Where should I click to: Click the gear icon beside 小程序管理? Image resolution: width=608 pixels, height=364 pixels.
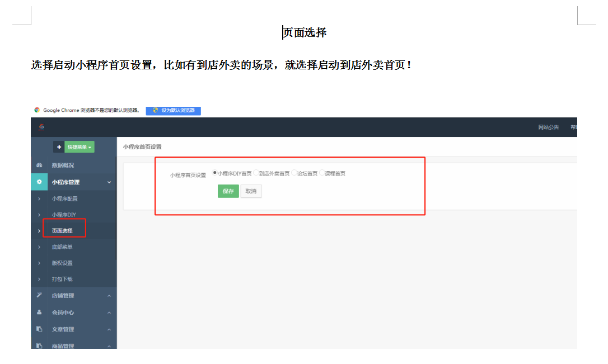(x=39, y=182)
